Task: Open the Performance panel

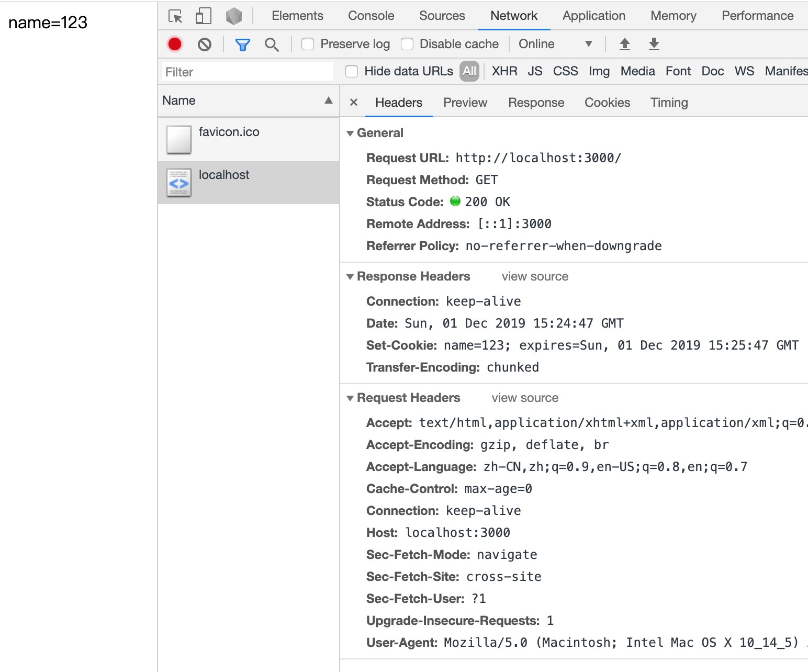Action: tap(758, 16)
